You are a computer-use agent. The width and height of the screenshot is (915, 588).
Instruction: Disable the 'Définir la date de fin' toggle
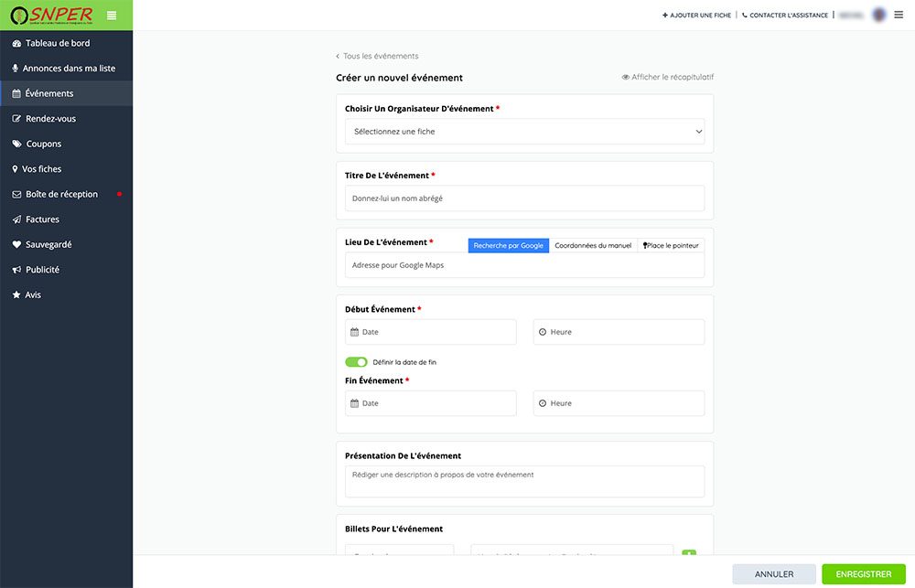[x=356, y=362]
